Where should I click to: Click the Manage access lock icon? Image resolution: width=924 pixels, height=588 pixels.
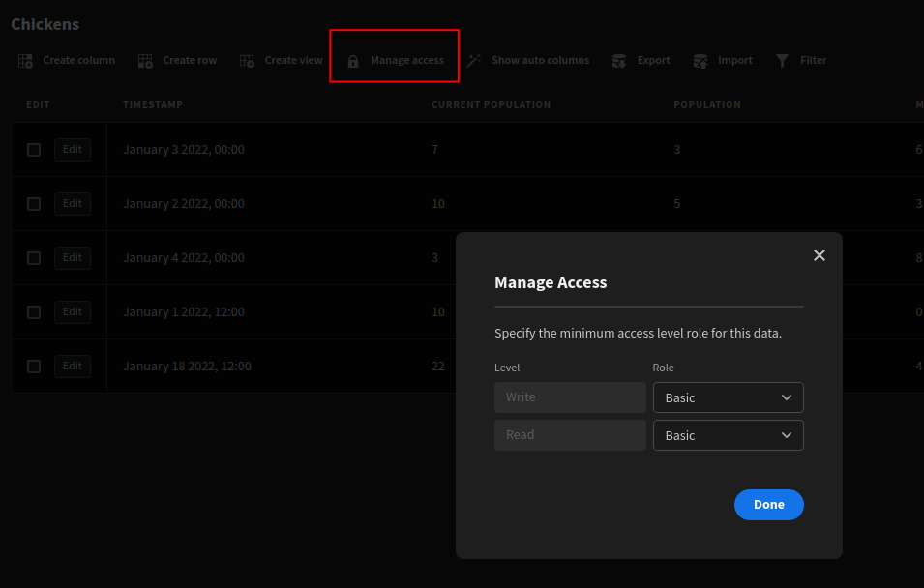pyautogui.click(x=353, y=61)
